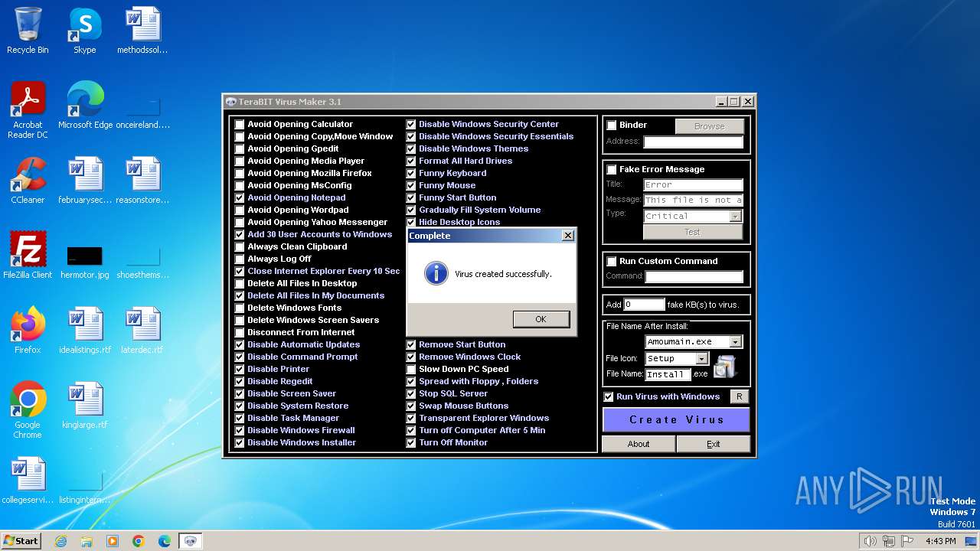Toggle the Run Virus with Windows checkbox
Viewport: 980px width, 551px height.
coord(609,396)
